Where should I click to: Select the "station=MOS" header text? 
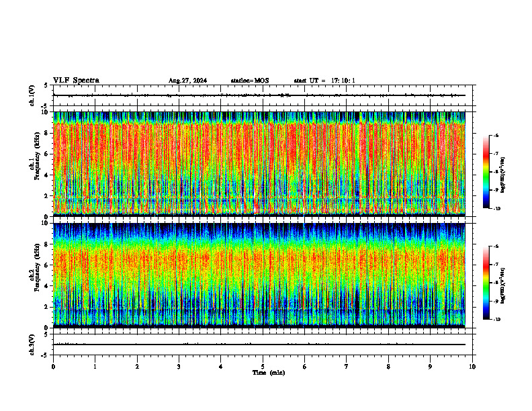(x=250, y=81)
